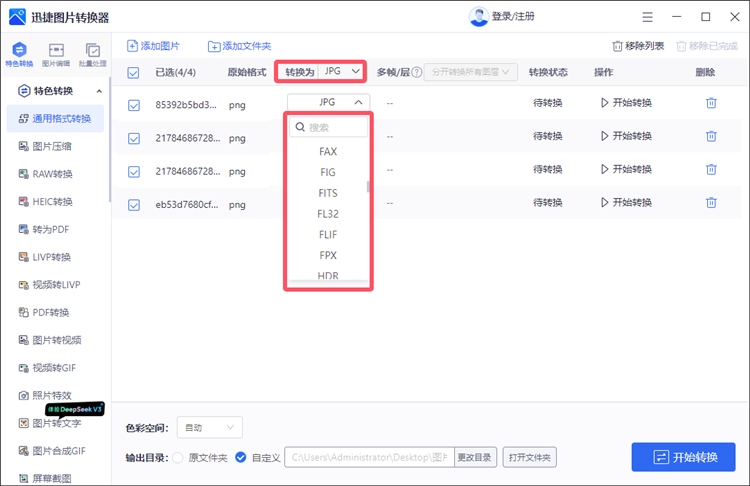Viewport: 750px width, 486px height.
Task: Open the 特色转换 top tab
Action: 19,54
